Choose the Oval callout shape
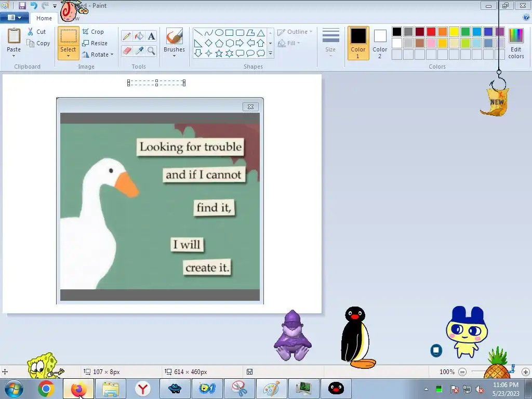 tap(250, 54)
